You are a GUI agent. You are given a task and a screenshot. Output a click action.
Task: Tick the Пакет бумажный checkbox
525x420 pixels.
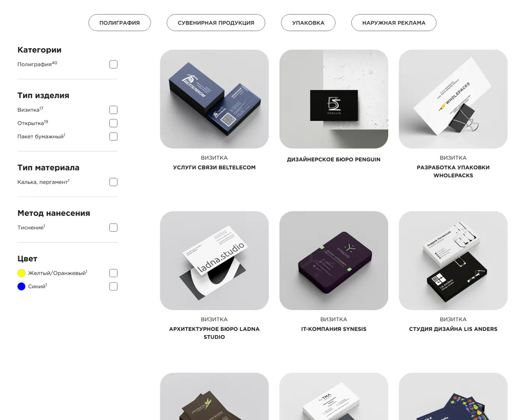point(113,136)
